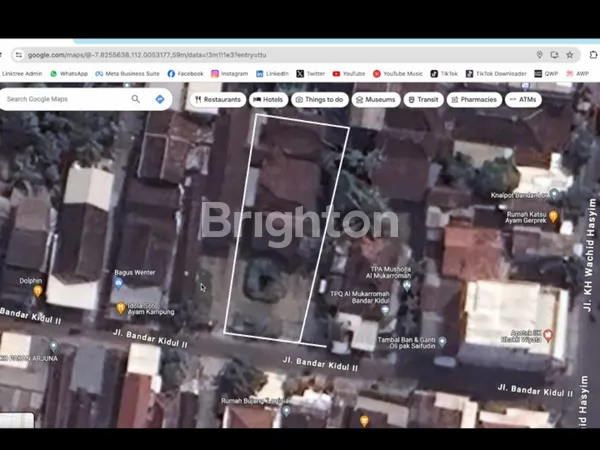The width and height of the screenshot is (600, 450).
Task: Show Pharmacies nearby
Action: [474, 100]
